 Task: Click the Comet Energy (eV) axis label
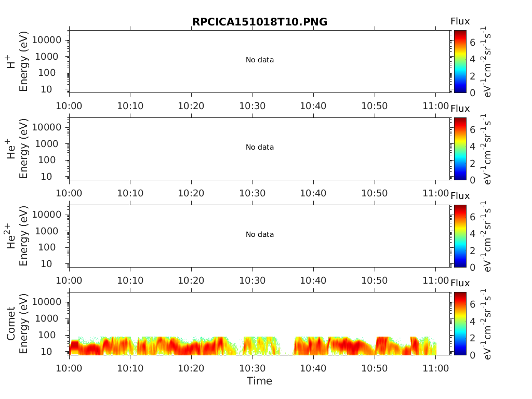coord(23,323)
